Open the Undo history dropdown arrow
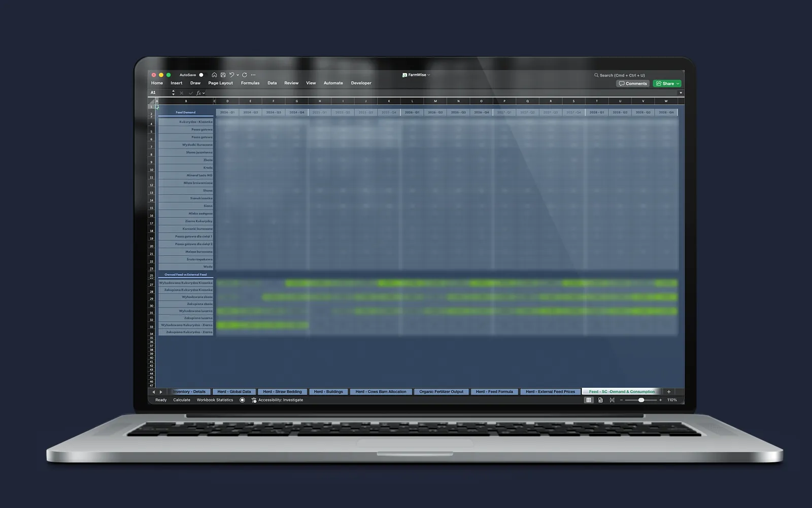This screenshot has height=508, width=812. tap(238, 75)
